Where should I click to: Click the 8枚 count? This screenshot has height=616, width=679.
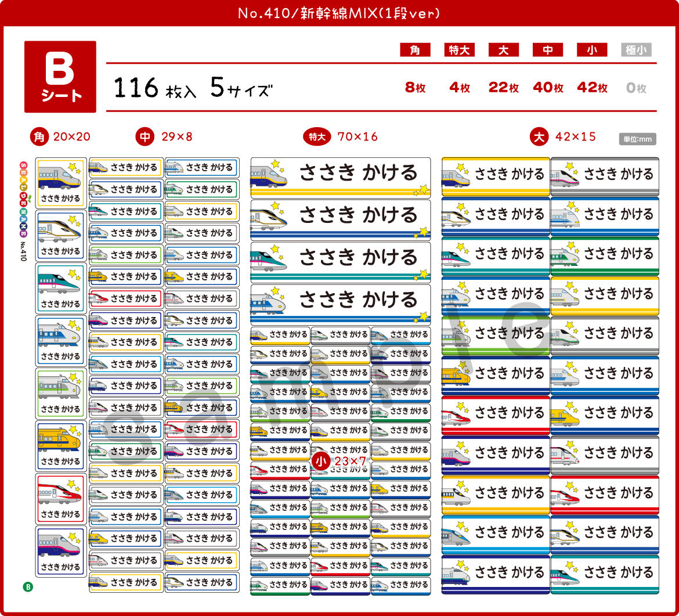416,88
